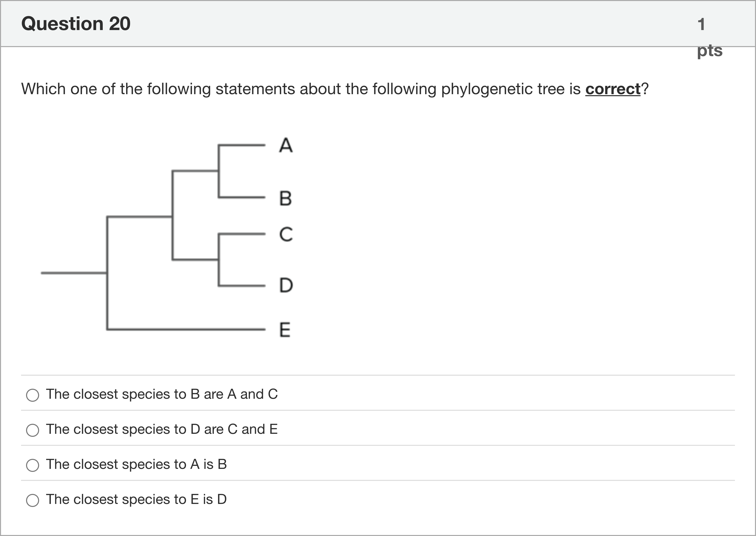Click the root branch line of the tree
The height and width of the screenshot is (536, 756).
coord(74,273)
